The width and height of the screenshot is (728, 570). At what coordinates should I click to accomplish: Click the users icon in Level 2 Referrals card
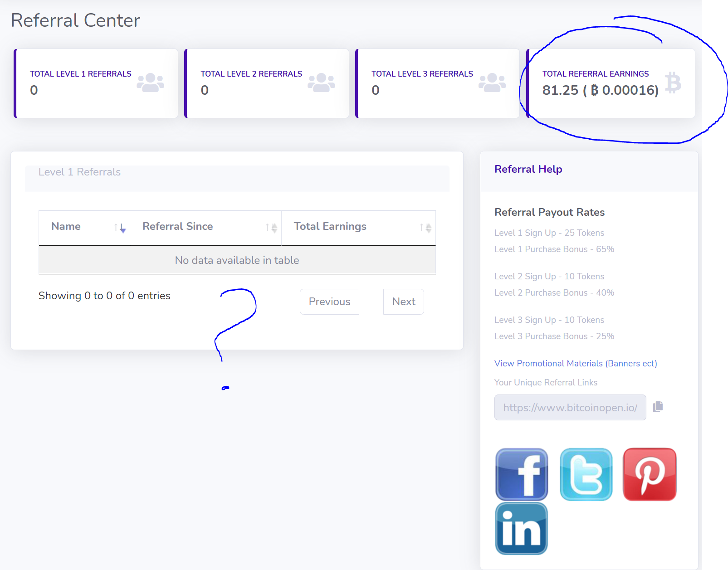click(321, 83)
